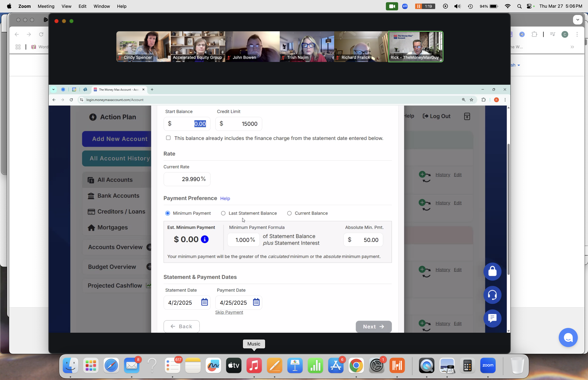Click the Statement Date calendar icon

204,302
